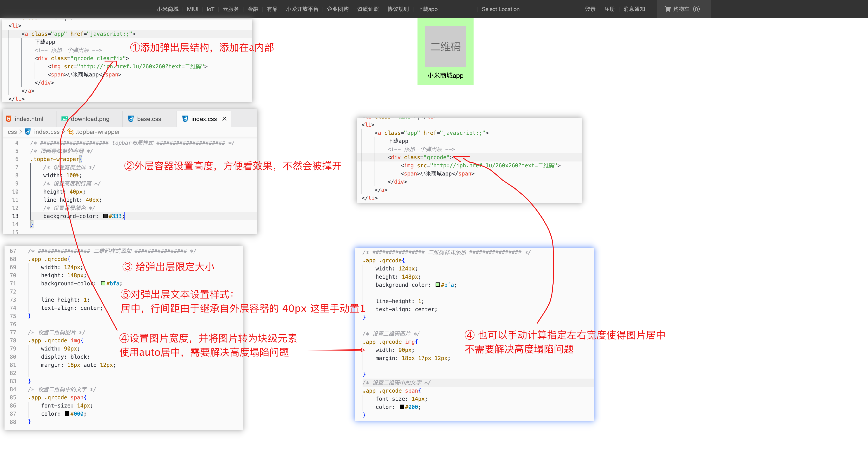The height and width of the screenshot is (455, 868).
Task: Click the div class="qrcode clearfix" line
Action: coord(82,58)
